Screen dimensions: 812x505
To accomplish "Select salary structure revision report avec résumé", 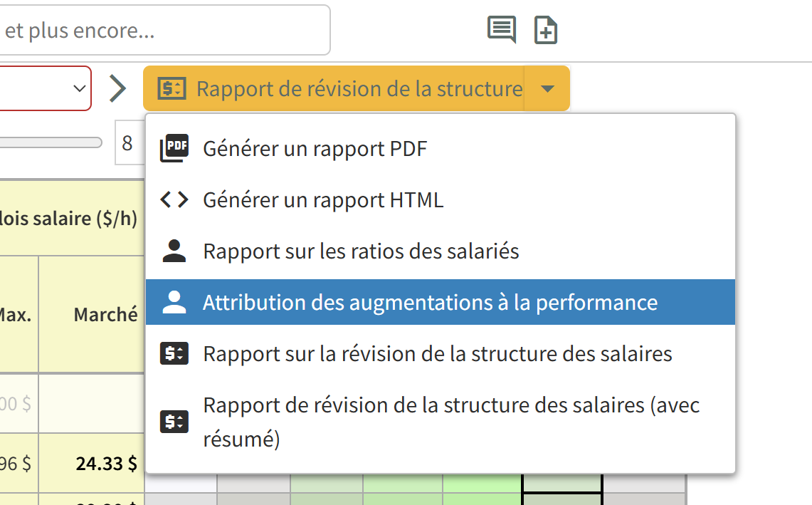I will (441, 422).
